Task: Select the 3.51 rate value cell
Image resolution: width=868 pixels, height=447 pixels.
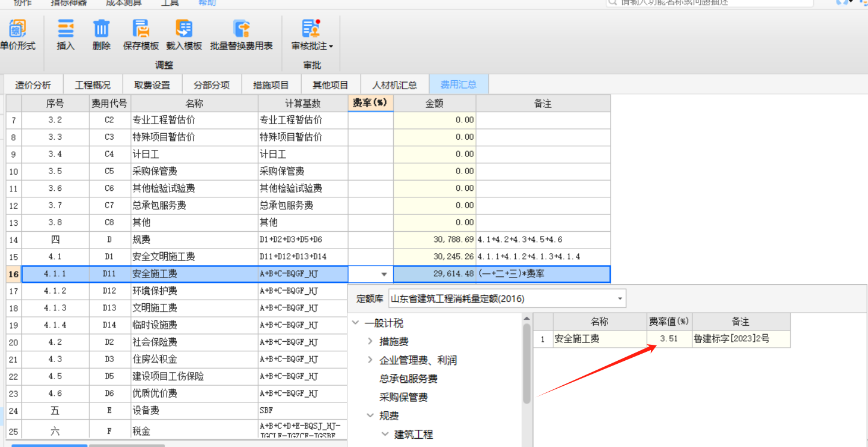Action: [669, 339]
